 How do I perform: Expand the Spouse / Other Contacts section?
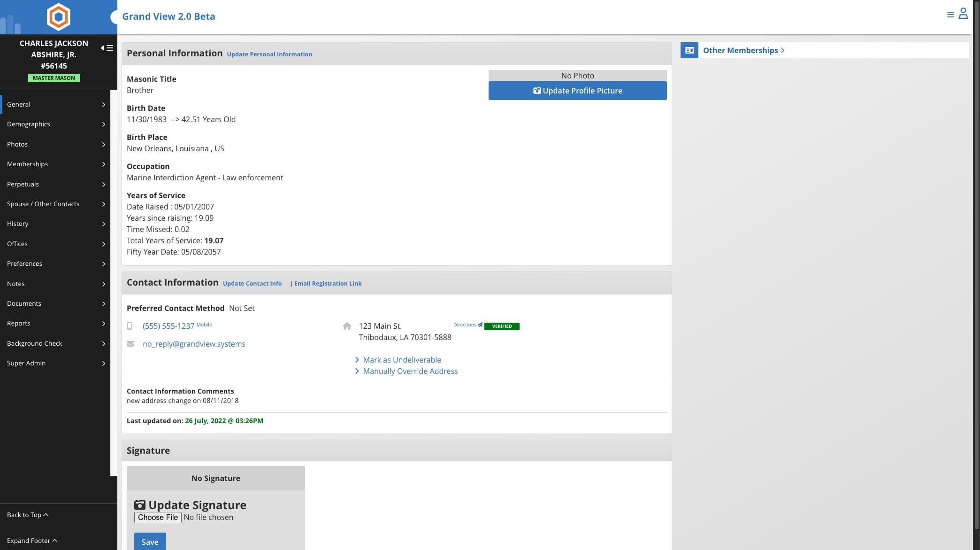pyautogui.click(x=55, y=204)
